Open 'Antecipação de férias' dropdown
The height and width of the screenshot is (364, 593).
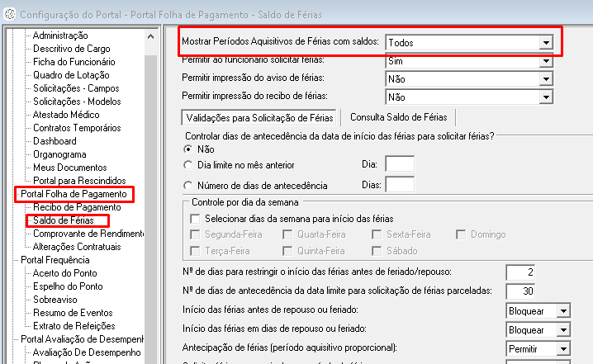[x=563, y=350]
